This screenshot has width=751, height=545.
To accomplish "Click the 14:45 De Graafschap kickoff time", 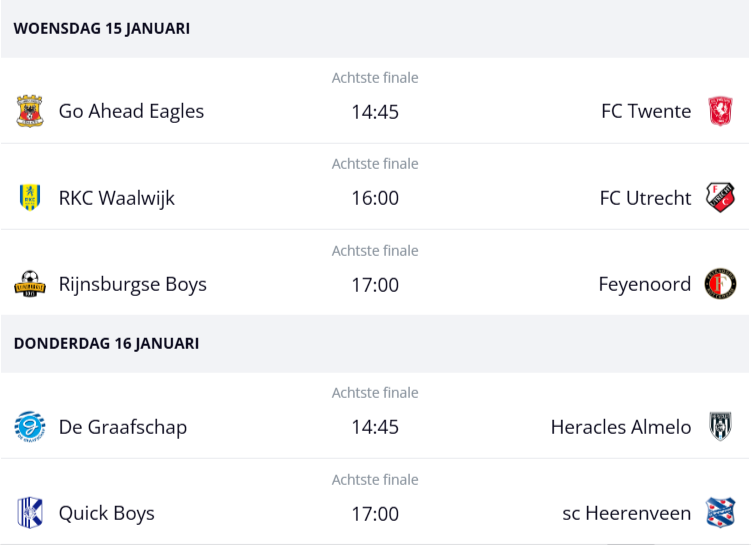I will point(375,427).
